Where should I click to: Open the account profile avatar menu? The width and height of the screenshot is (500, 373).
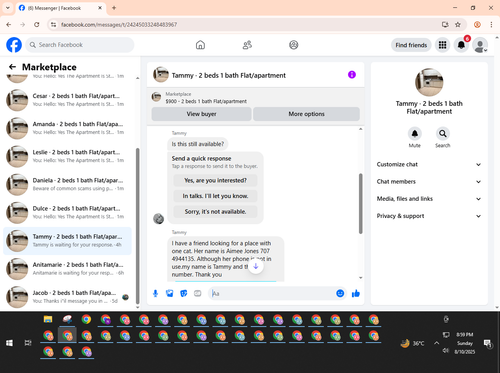tap(480, 45)
